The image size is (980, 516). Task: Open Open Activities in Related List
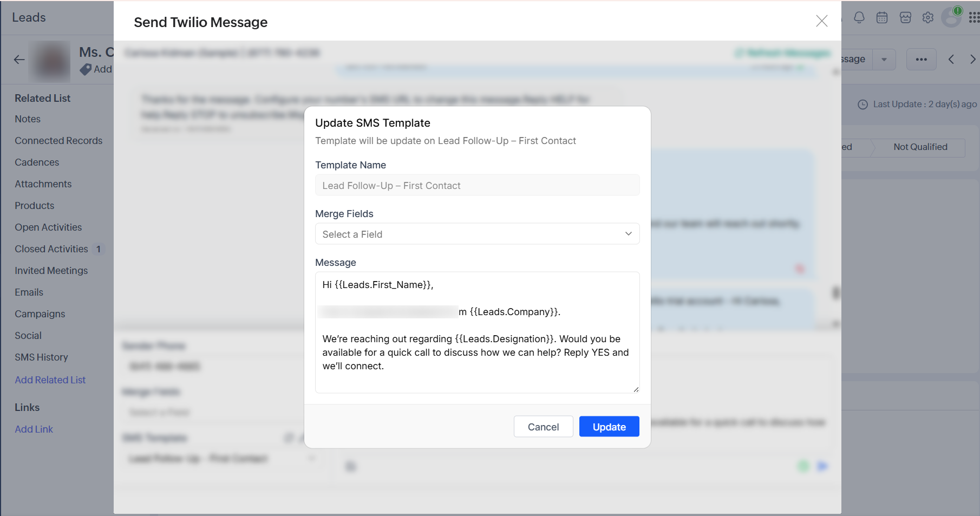point(48,227)
